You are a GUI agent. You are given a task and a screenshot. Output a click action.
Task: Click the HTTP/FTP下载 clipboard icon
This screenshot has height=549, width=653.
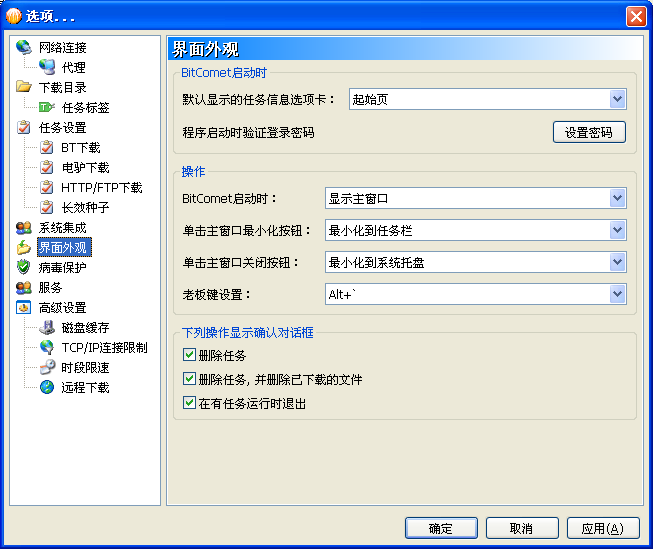(47, 187)
